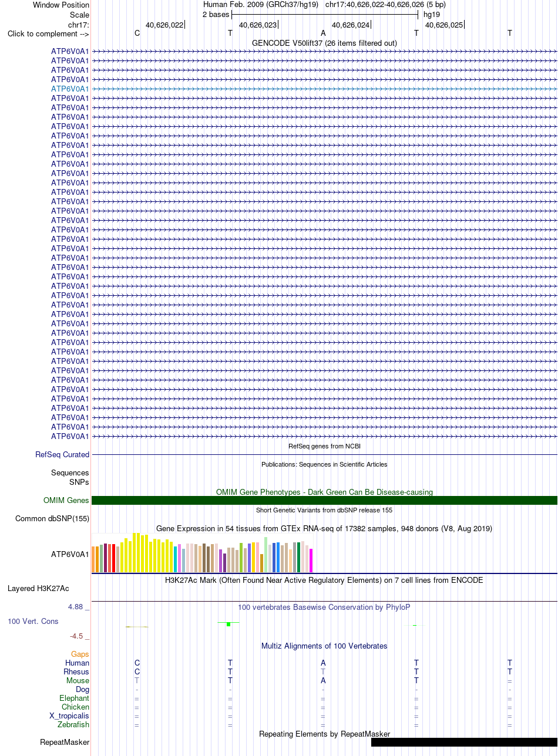Click base A in the Mouse alignment row

pos(323,681)
